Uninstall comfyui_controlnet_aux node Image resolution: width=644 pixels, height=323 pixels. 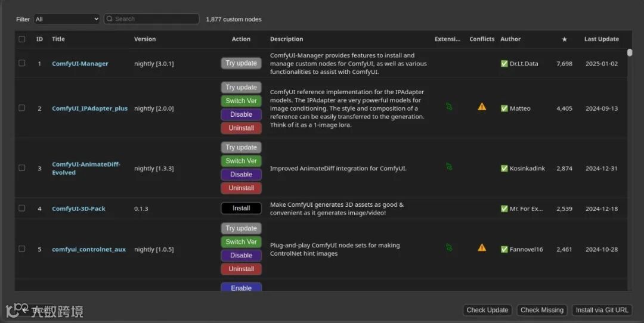(x=241, y=269)
